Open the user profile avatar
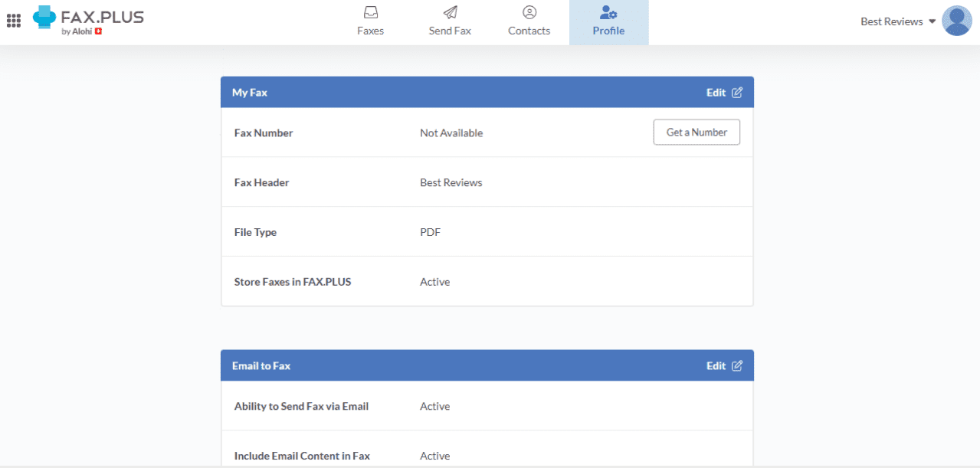The width and height of the screenshot is (980, 468). [956, 21]
